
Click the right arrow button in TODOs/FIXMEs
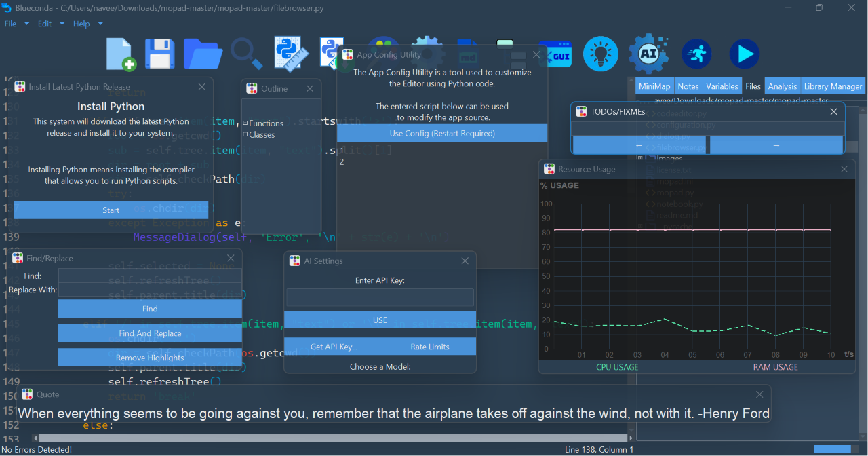[x=776, y=145]
